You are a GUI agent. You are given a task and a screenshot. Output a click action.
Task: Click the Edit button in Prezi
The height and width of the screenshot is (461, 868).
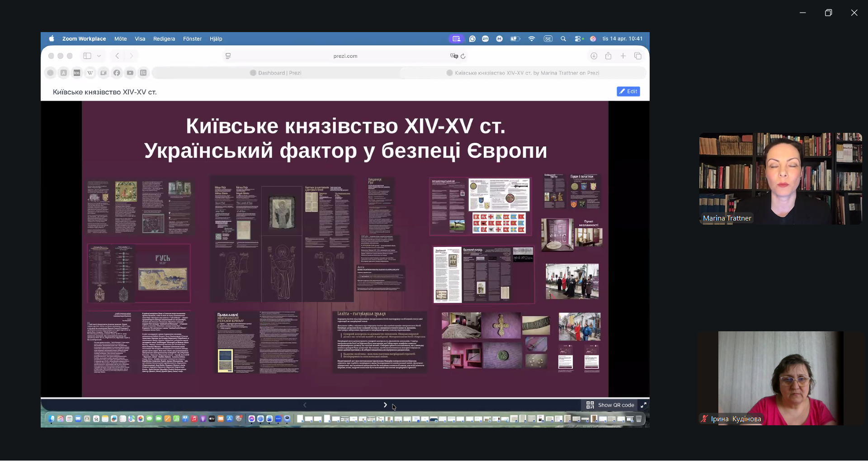[628, 91]
